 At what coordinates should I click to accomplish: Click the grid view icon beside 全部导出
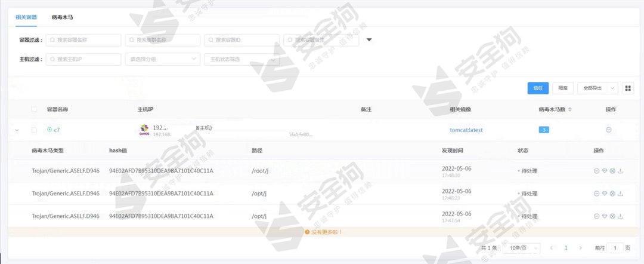(628, 88)
